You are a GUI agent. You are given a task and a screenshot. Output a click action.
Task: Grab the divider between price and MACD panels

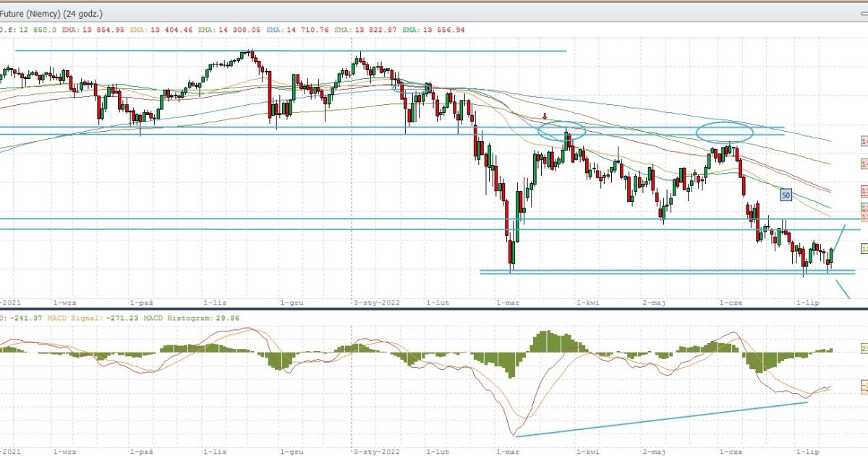tap(434, 309)
